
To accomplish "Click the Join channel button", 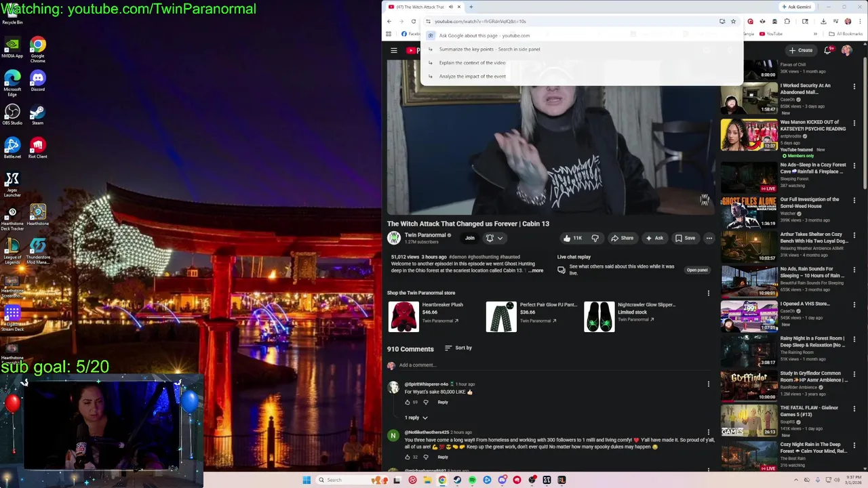I will tap(469, 238).
